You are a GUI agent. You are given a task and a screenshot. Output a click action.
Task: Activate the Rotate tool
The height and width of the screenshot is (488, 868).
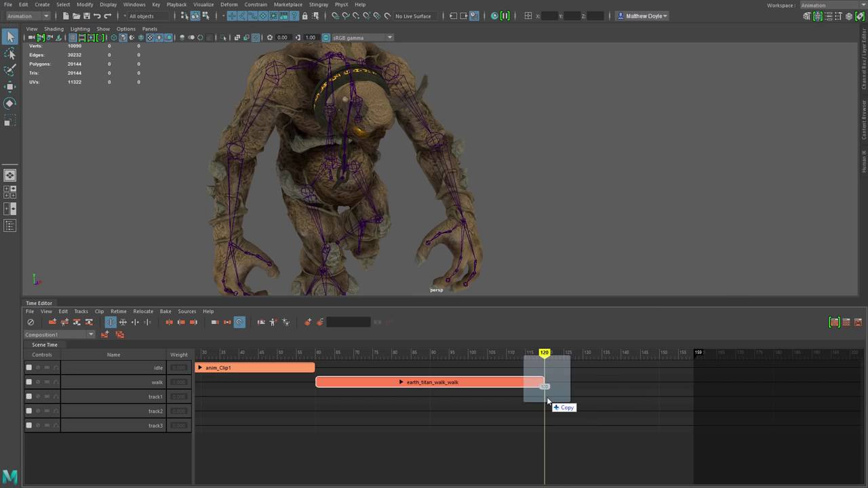coord(10,103)
